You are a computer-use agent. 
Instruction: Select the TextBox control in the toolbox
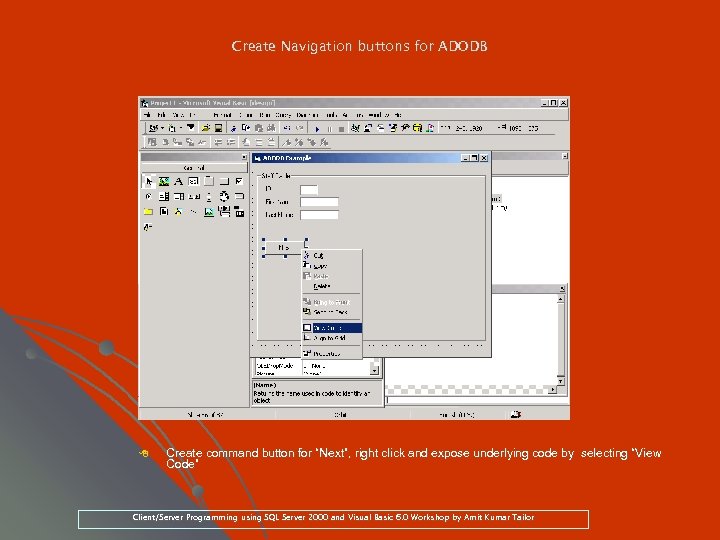click(194, 181)
